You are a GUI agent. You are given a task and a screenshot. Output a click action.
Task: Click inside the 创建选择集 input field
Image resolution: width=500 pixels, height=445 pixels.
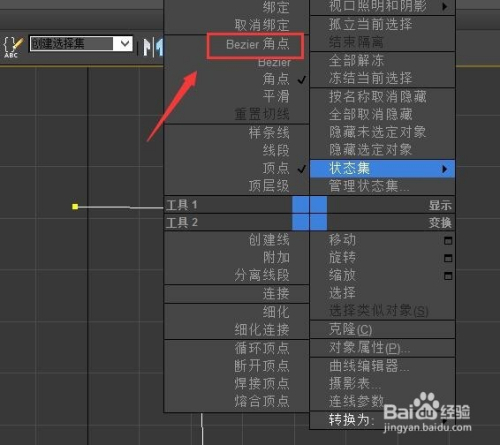71,44
